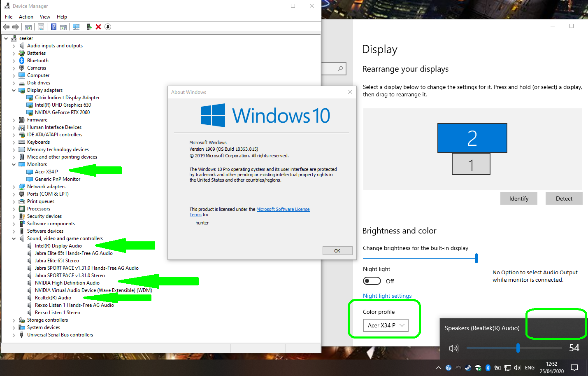Click the Cameras category icon in device tree

click(x=22, y=68)
